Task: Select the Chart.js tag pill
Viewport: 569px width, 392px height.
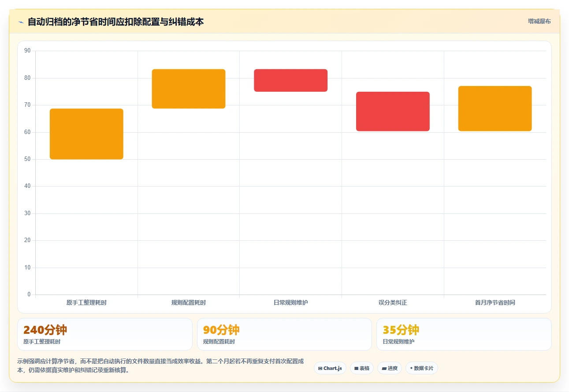Action: point(330,368)
